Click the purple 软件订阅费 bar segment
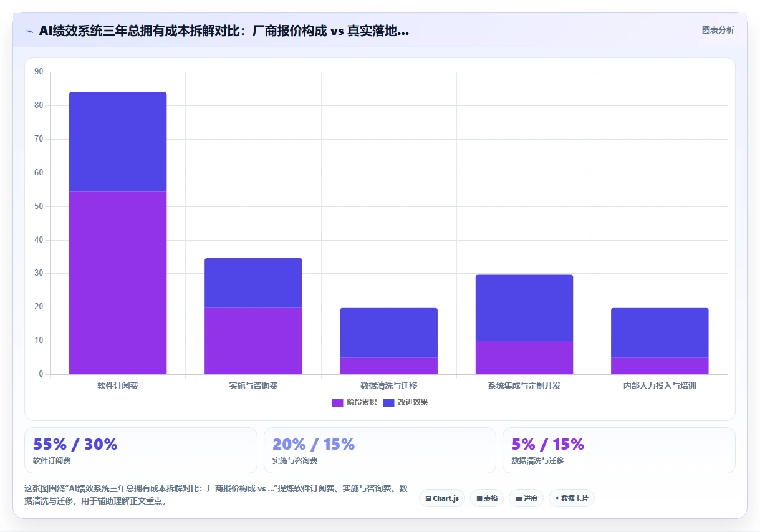This screenshot has height=532, width=760. pyautogui.click(x=118, y=283)
